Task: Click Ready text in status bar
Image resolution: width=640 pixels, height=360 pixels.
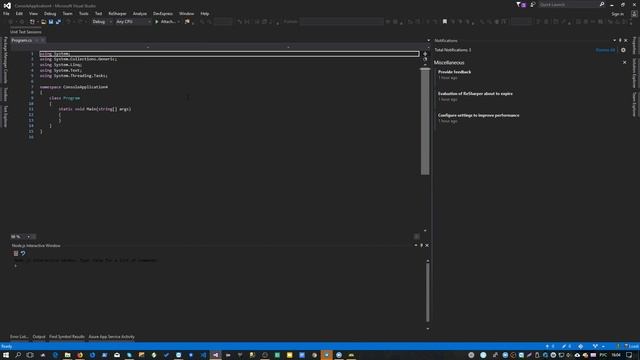Action: [7, 346]
